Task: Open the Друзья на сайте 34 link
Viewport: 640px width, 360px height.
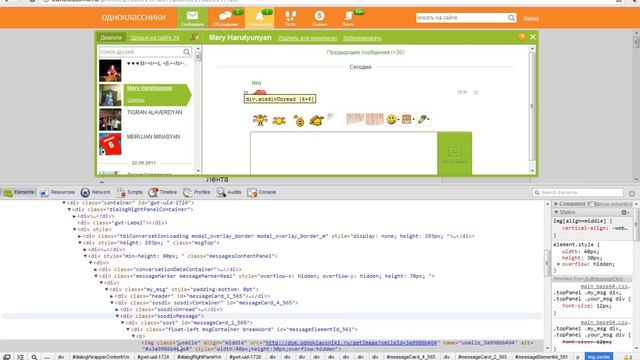Action: pyautogui.click(x=155, y=38)
